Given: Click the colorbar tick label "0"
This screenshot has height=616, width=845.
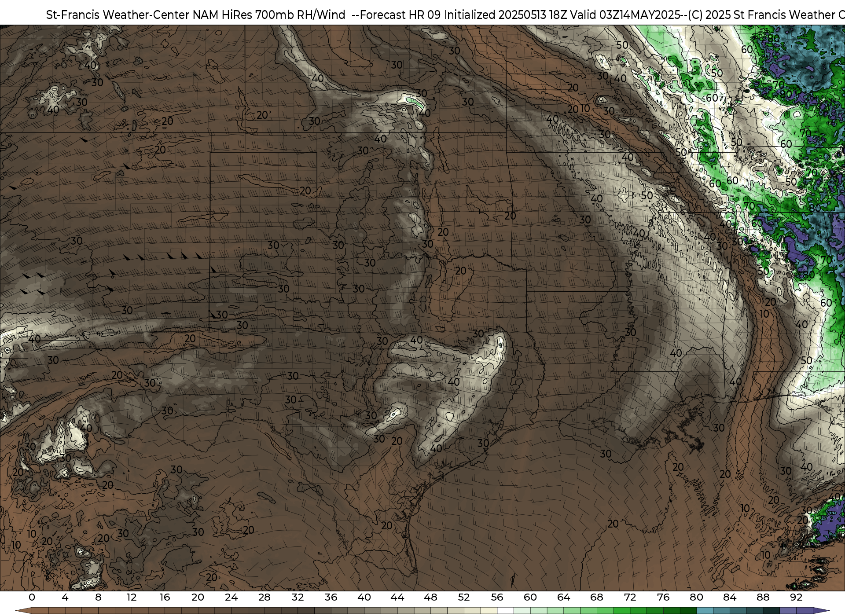Looking at the screenshot, I should point(32,597).
